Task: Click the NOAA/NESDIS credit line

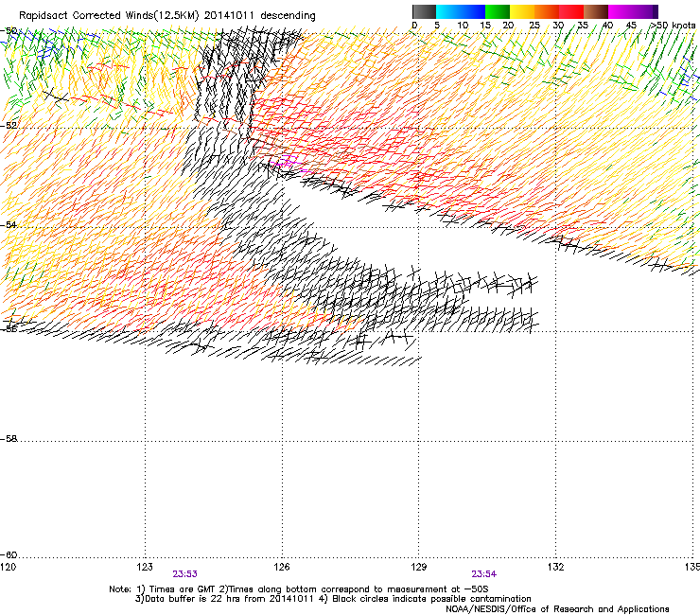Action: pyautogui.click(x=557, y=609)
